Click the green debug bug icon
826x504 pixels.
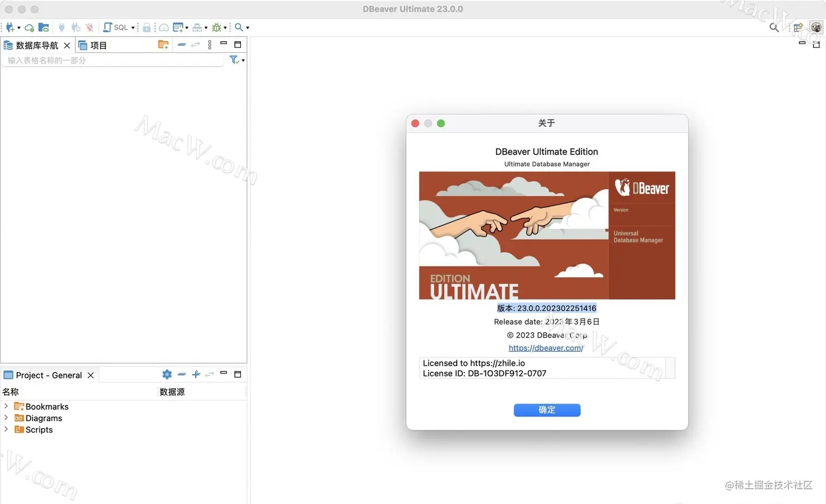pos(216,27)
